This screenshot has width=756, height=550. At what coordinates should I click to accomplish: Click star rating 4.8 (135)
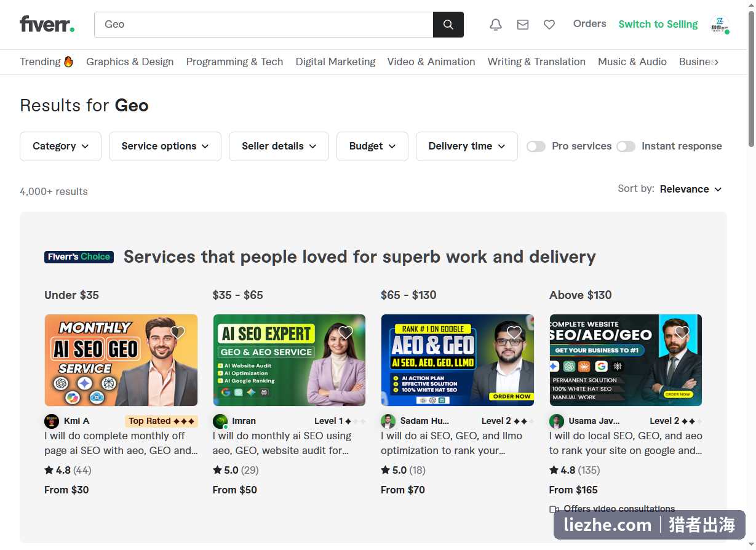click(575, 470)
